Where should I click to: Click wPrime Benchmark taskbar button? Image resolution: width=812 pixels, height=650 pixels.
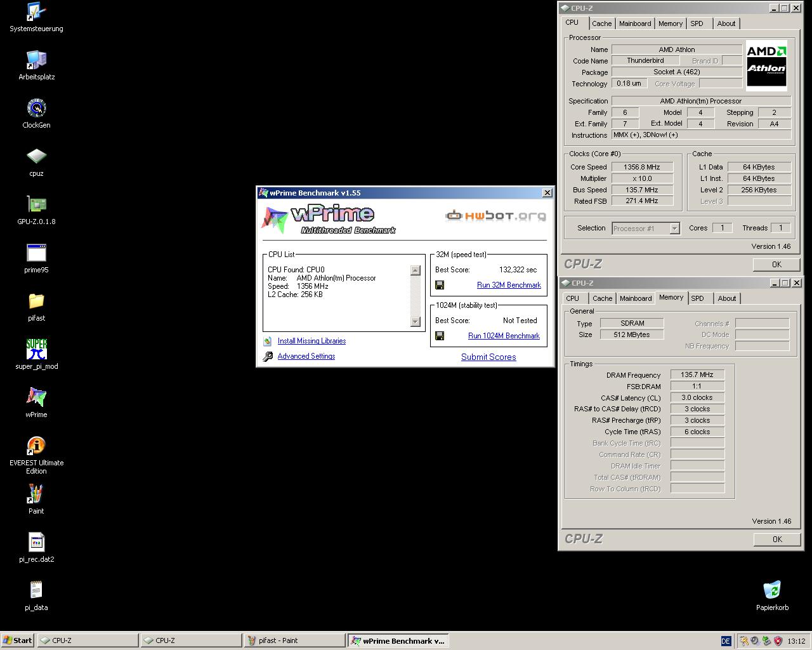pos(398,640)
